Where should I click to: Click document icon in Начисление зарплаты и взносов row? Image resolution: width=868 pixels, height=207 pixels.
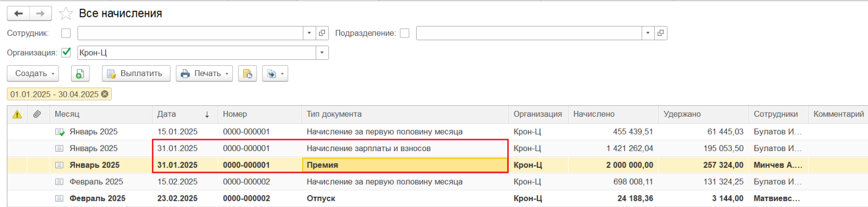59,148
